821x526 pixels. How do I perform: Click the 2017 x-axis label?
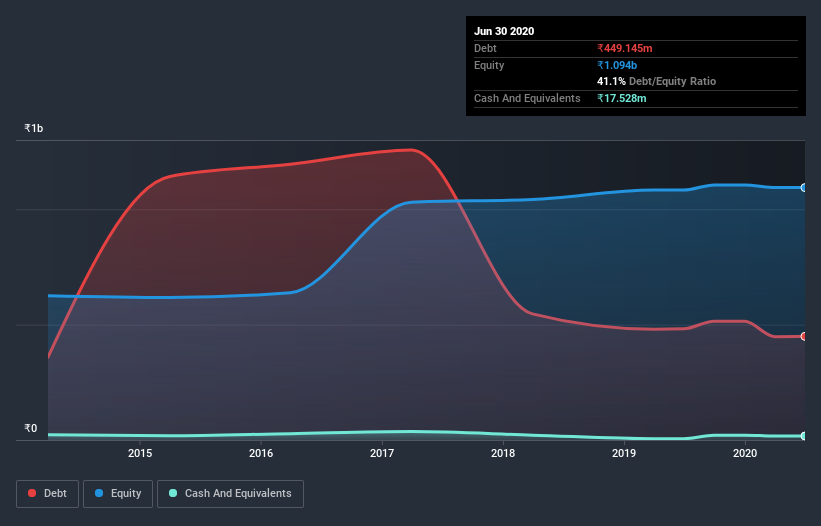pyautogui.click(x=382, y=453)
